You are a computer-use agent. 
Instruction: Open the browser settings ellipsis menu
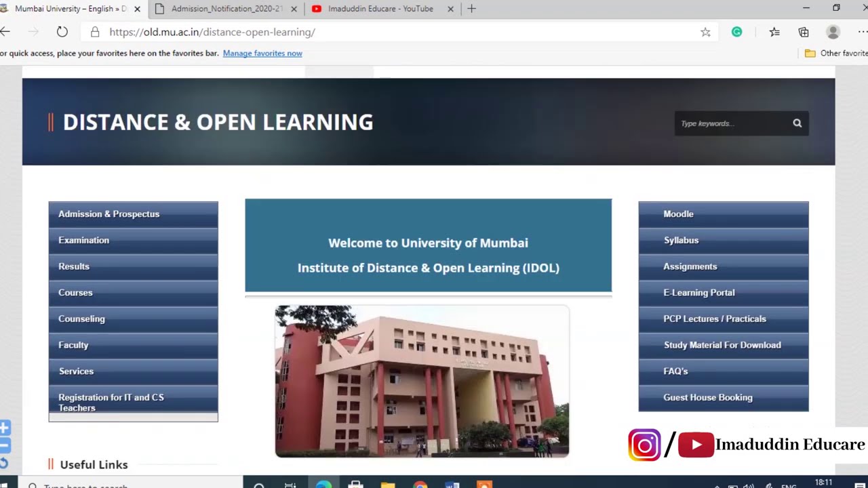863,32
